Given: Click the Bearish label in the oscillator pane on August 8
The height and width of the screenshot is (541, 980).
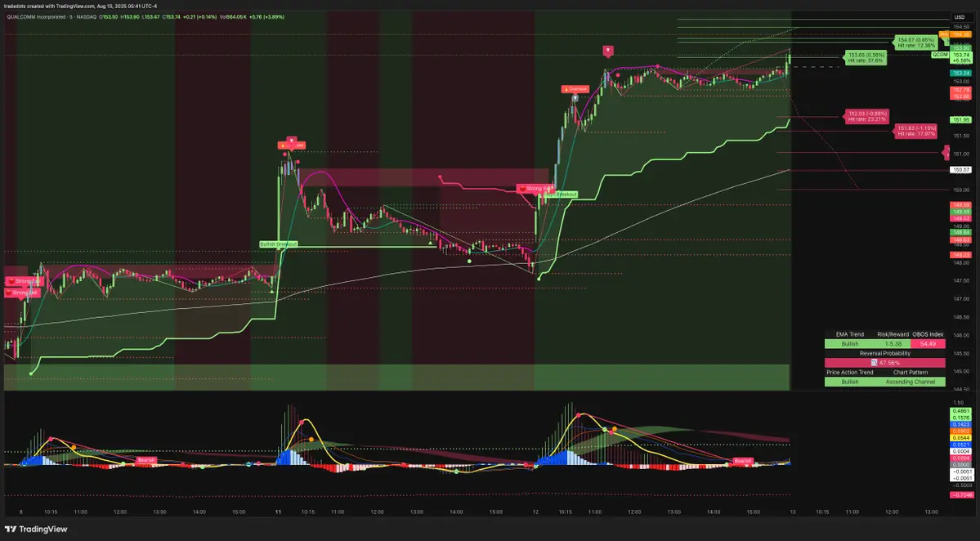Looking at the screenshot, I should [146, 460].
